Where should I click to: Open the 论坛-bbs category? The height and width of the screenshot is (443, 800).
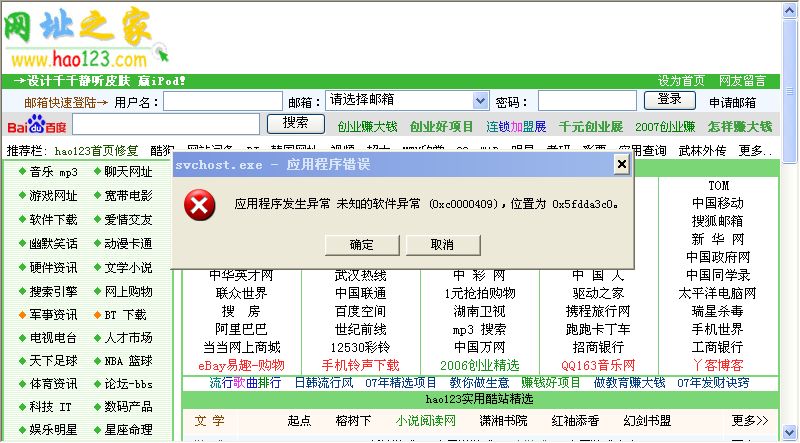(x=129, y=384)
